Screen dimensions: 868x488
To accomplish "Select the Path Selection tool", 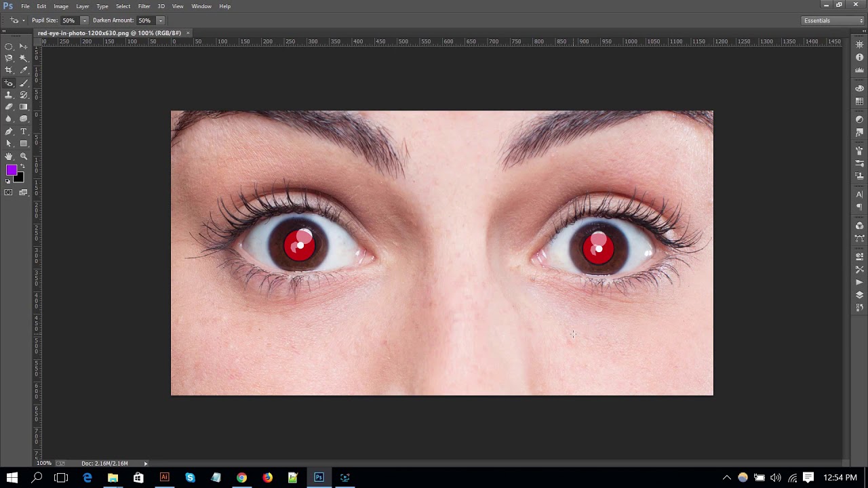I will [9, 144].
